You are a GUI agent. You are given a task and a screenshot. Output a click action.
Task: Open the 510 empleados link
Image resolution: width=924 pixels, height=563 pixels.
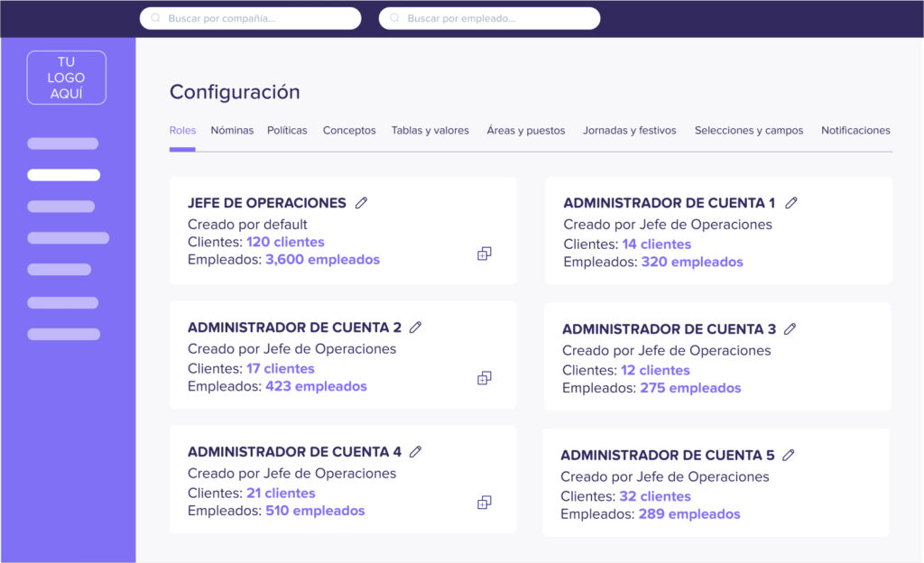315,510
